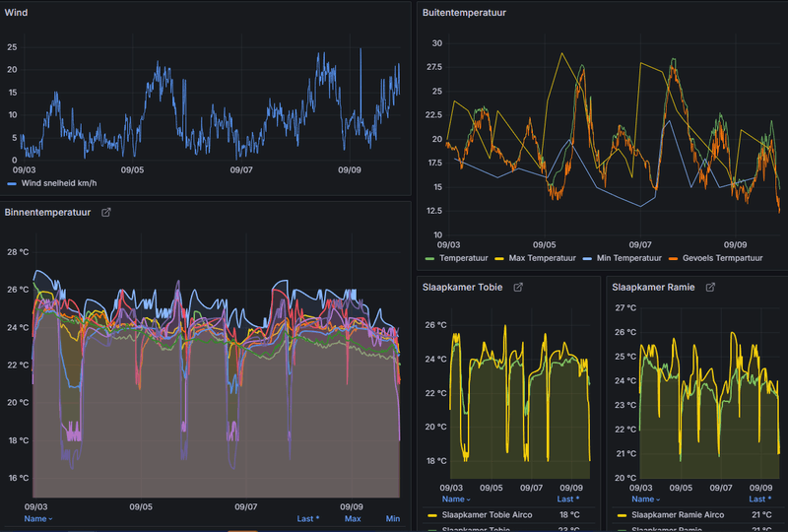The width and height of the screenshot is (788, 532).
Task: Click the Binnentemperatuur panel title
Action: pyautogui.click(x=47, y=212)
